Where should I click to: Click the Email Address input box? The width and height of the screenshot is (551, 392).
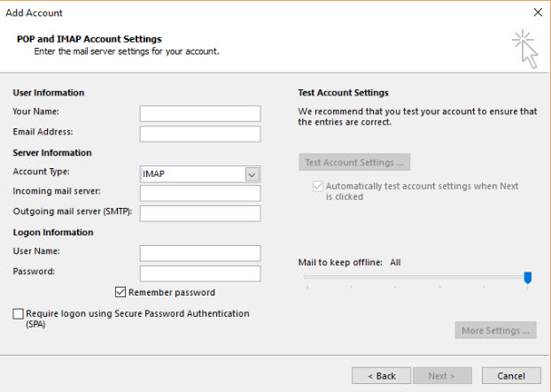click(x=200, y=134)
